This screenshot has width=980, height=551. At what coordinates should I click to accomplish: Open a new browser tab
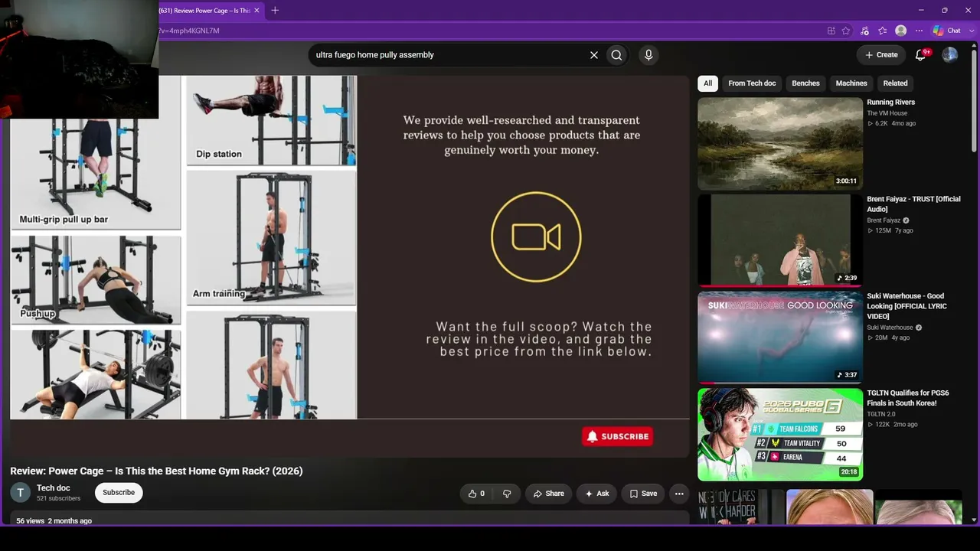tap(275, 10)
